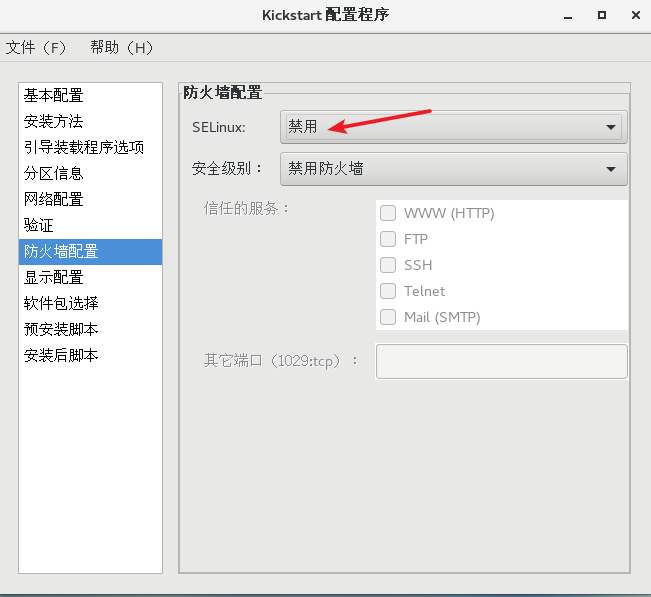
Task: Maximize the Kickstart window
Action: point(602,15)
